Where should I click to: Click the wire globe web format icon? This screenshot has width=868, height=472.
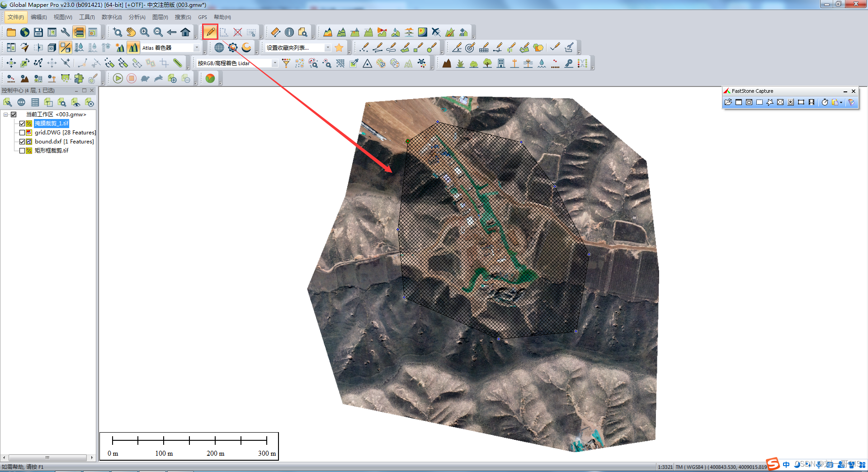point(219,48)
